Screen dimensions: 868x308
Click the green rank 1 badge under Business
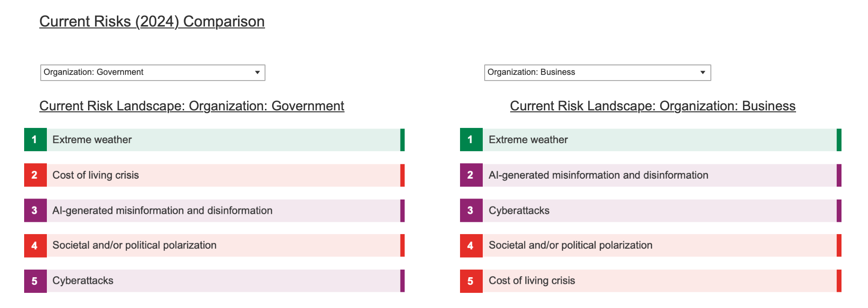pyautogui.click(x=471, y=140)
